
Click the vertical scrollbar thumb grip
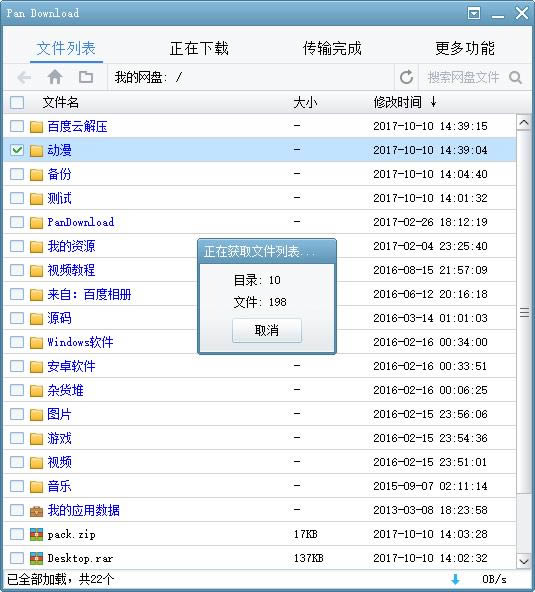(524, 313)
